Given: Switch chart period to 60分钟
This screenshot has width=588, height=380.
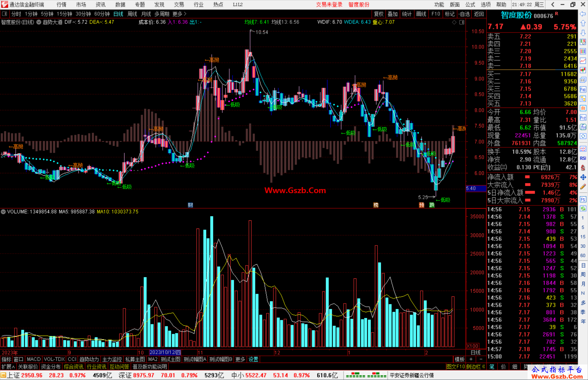Looking at the screenshot, I should tap(102, 14).
